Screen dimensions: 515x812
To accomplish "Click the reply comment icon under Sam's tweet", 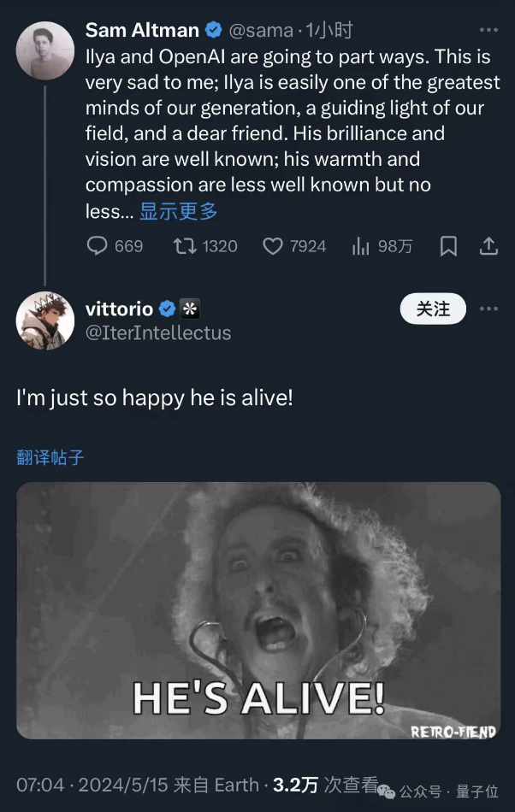I will (x=98, y=246).
